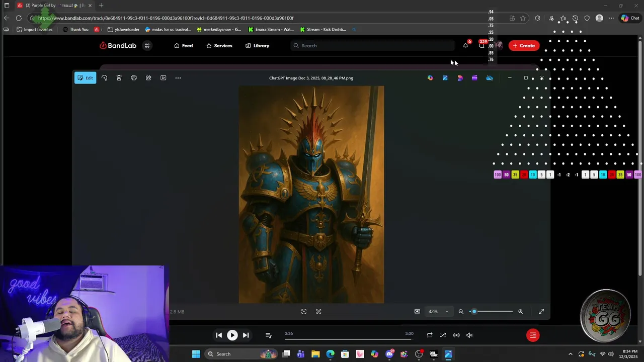Open the Photos three-dot more menu
The image size is (644, 362).
pos(178,78)
